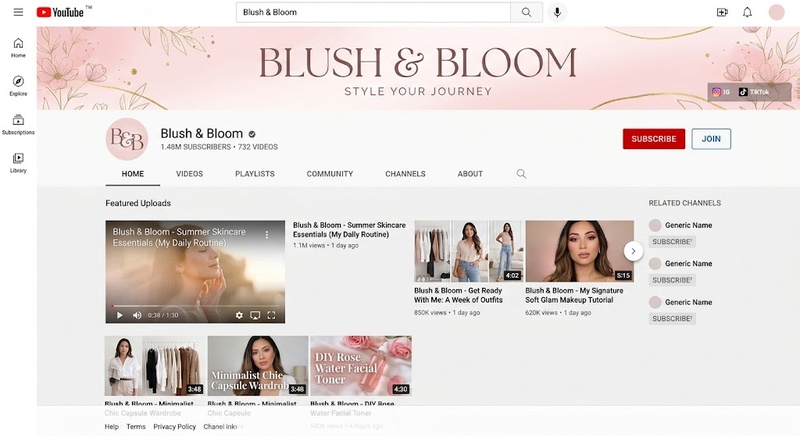The width and height of the screenshot is (800, 436).
Task: Click the YouTube logo
Action: [60, 12]
